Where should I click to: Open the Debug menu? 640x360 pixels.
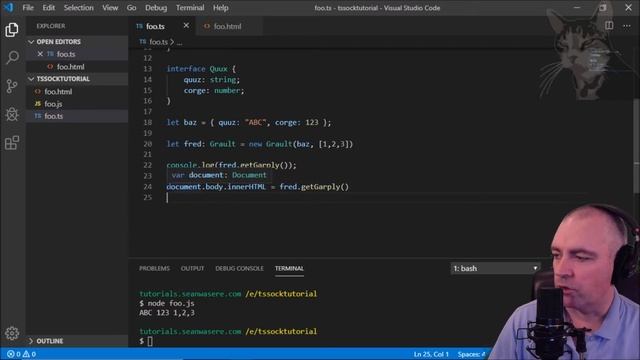click(x=156, y=8)
